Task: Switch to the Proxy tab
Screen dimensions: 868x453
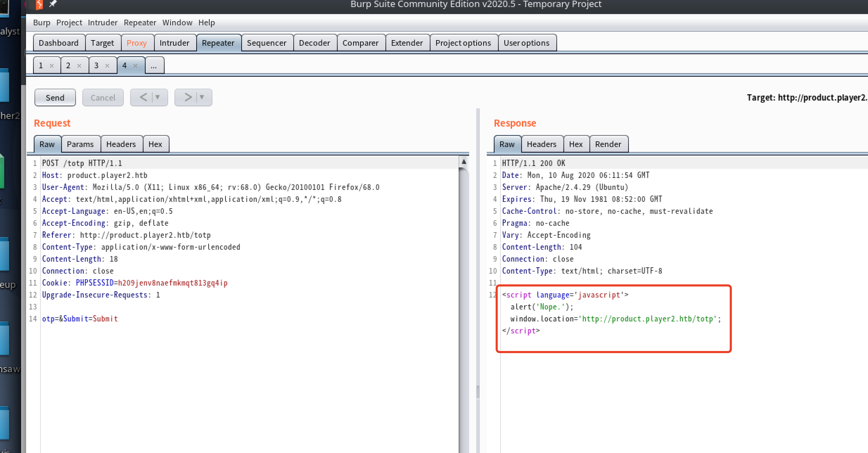Action: pos(136,43)
